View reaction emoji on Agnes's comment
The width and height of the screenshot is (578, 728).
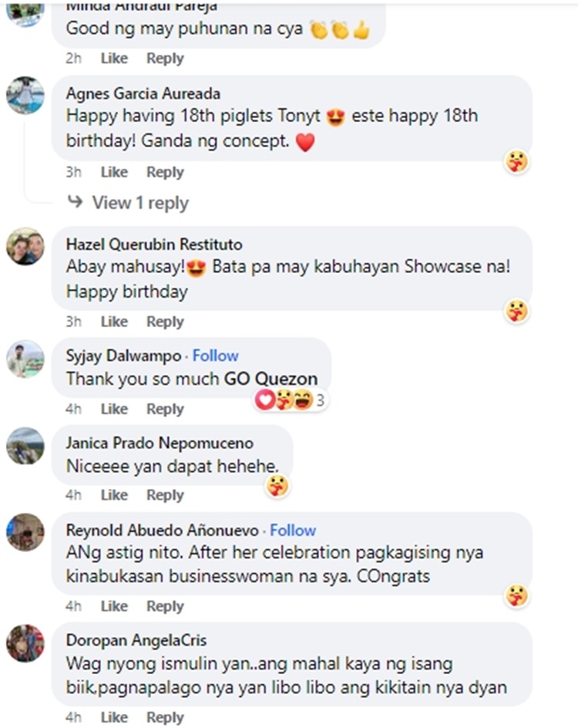(517, 161)
